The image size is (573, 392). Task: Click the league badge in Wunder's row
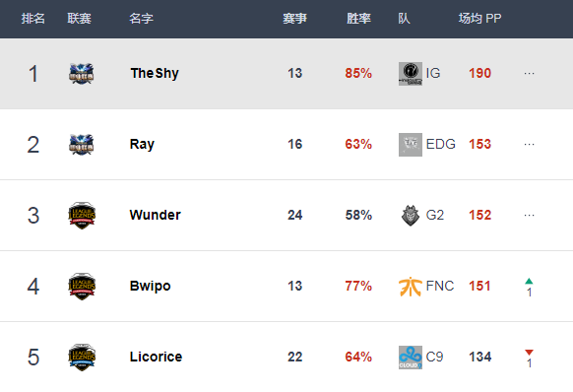[82, 216]
